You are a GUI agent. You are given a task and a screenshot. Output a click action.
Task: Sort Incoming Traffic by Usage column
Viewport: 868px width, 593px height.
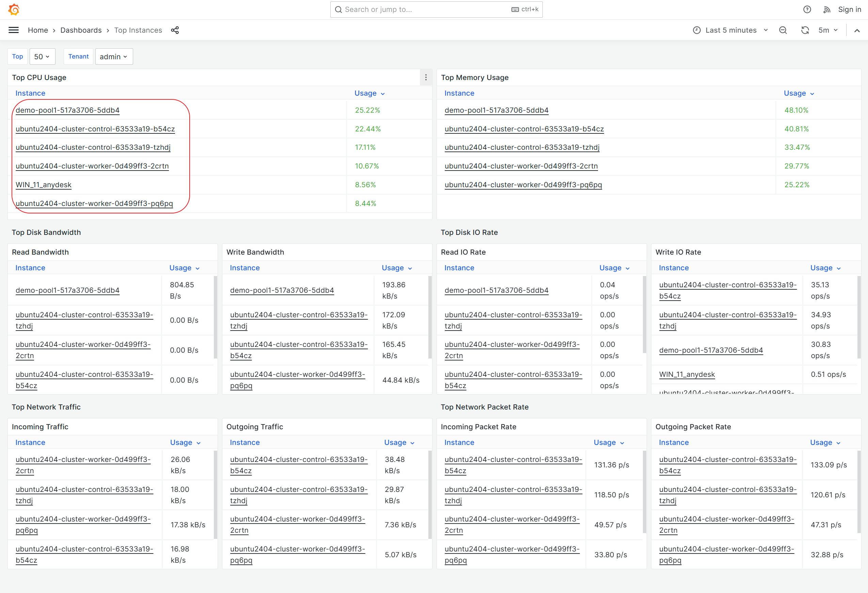(185, 442)
